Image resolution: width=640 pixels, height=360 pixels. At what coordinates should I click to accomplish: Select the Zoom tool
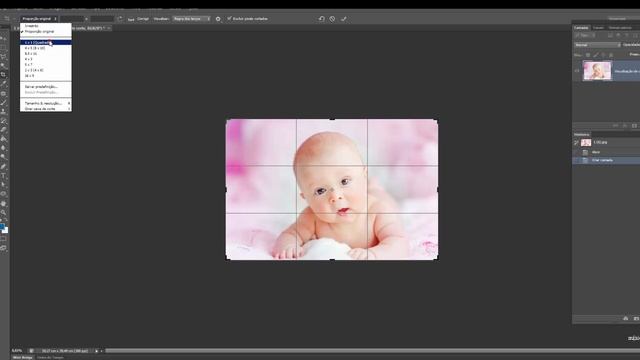4,212
